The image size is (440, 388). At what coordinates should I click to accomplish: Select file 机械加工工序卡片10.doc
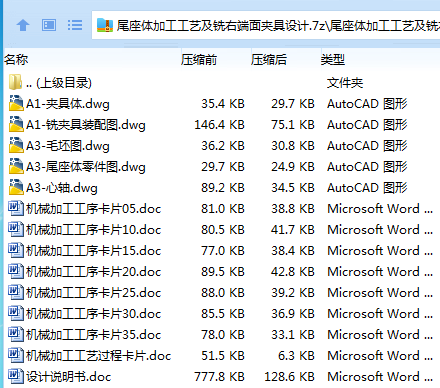[93, 230]
